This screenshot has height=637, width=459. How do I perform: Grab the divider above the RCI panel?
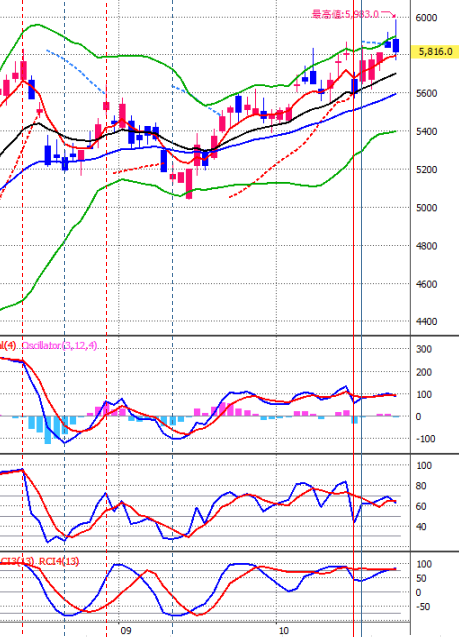point(230,551)
